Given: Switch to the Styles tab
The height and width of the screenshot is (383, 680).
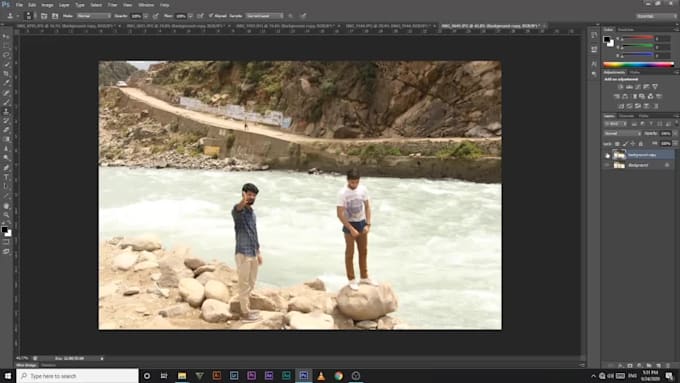Looking at the screenshot, I should pos(635,72).
